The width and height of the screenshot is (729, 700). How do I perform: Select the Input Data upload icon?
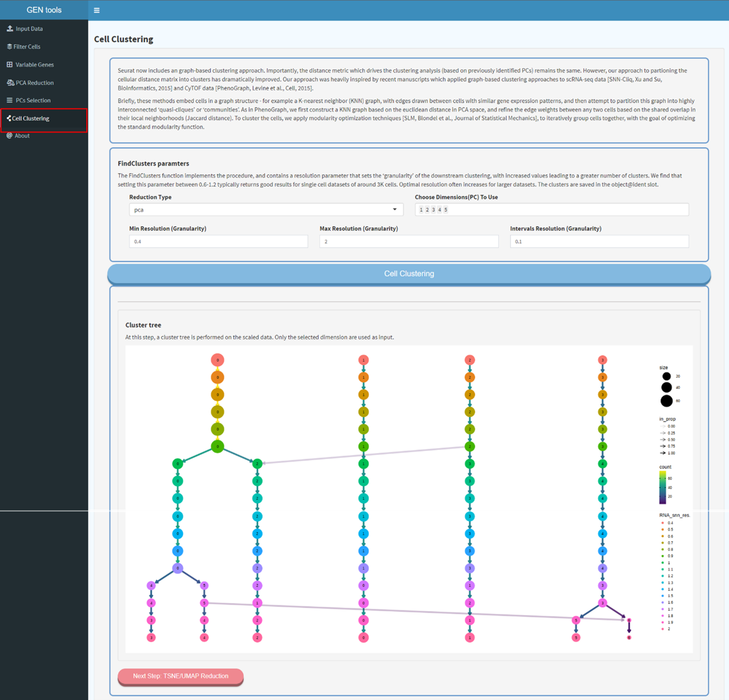click(9, 28)
